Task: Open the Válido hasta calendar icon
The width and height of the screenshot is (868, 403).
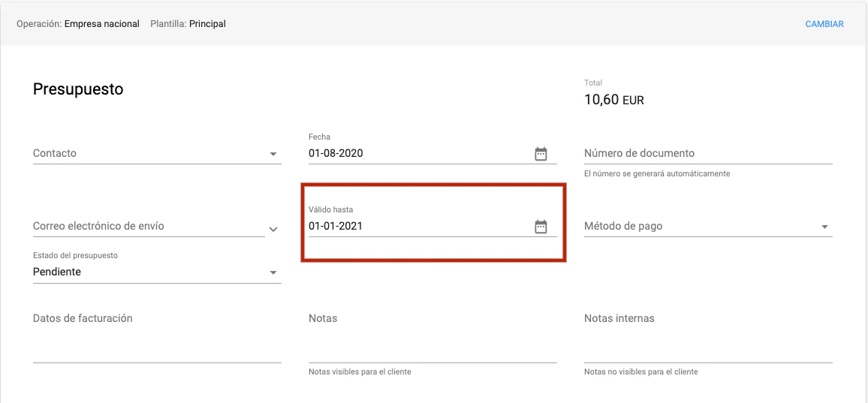Action: (541, 227)
